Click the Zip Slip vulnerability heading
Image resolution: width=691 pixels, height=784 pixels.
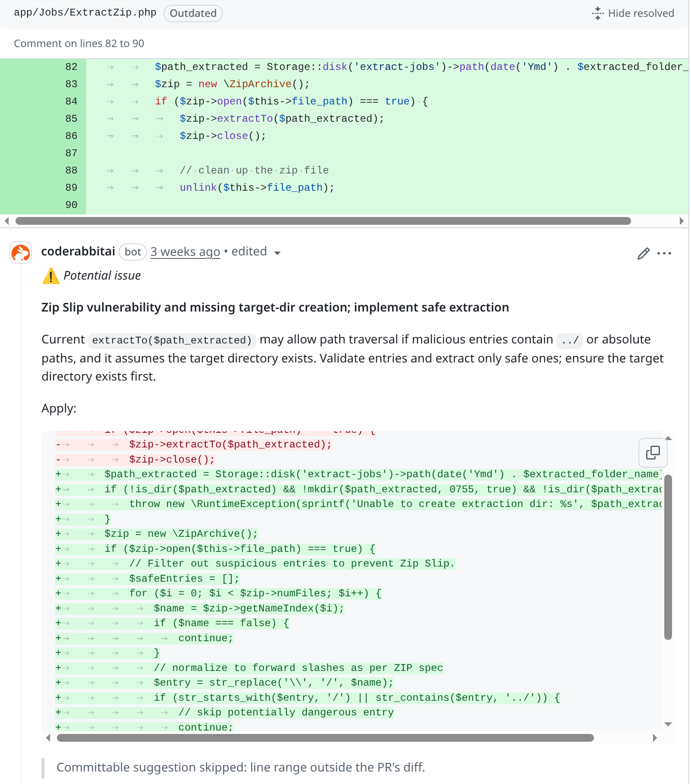275,307
